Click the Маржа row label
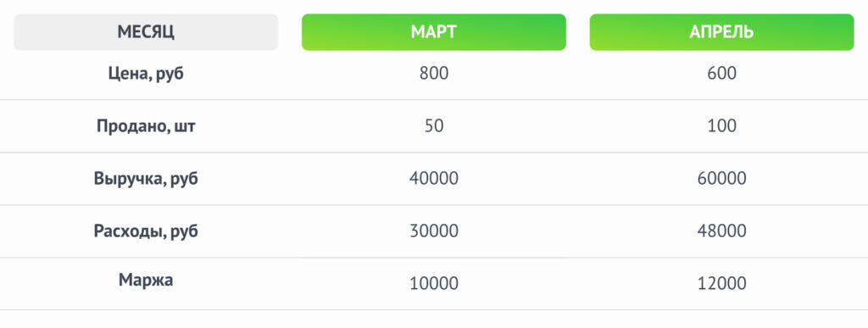Screen dimensions: 868x328 pyautogui.click(x=146, y=280)
